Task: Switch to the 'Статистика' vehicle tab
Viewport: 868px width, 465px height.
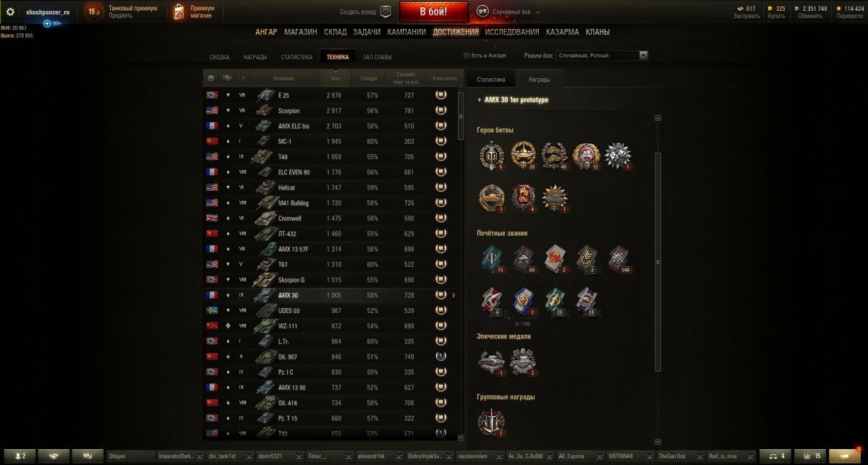Action: pos(490,79)
